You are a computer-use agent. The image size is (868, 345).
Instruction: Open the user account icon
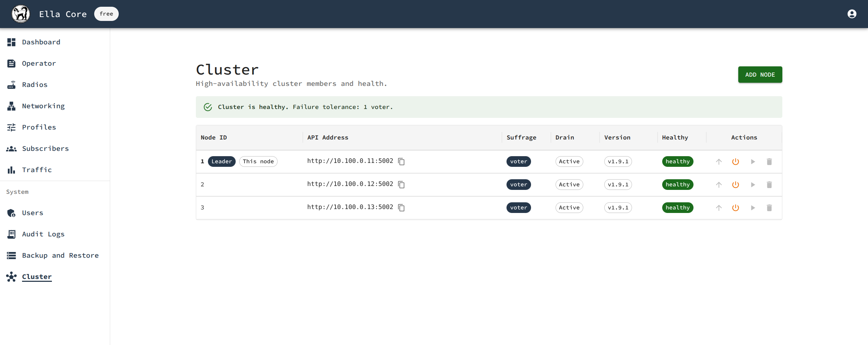point(852,14)
